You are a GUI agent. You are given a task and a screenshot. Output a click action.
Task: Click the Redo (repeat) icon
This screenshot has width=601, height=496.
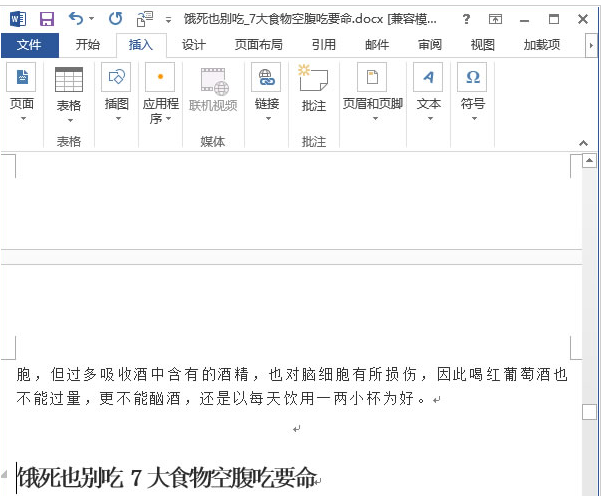pyautogui.click(x=115, y=18)
